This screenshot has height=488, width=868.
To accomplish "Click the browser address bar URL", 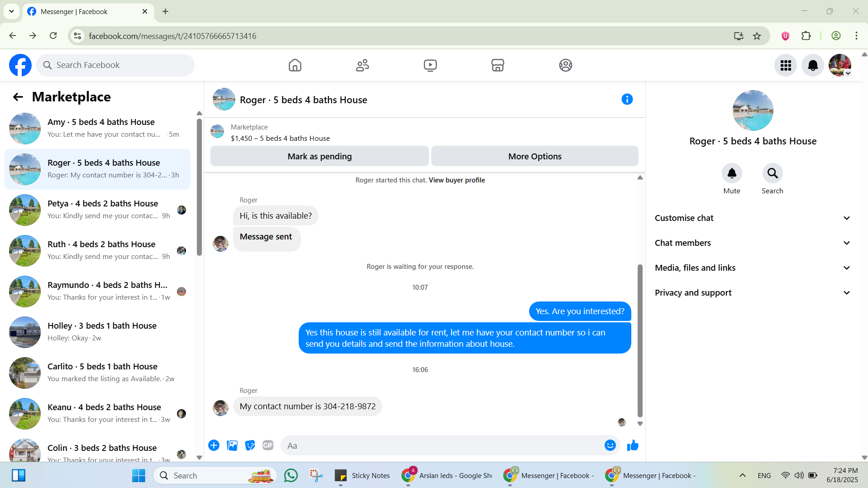I will click(x=172, y=36).
